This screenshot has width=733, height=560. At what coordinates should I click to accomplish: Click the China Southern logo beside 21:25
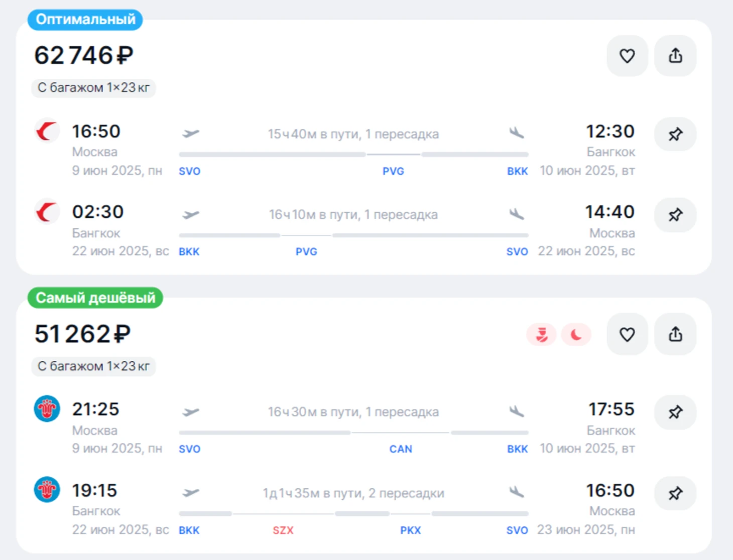tap(47, 409)
